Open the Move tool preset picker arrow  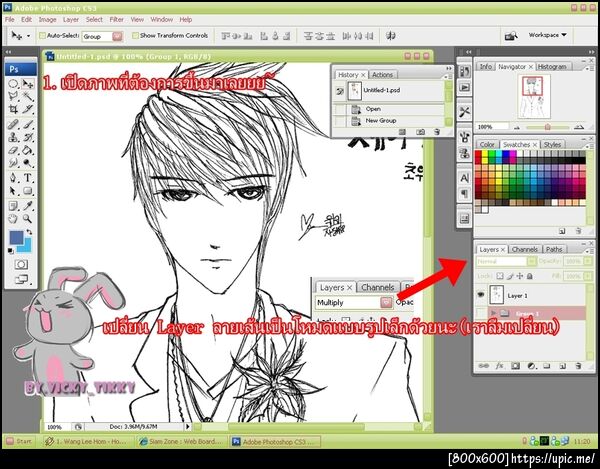pos(28,36)
